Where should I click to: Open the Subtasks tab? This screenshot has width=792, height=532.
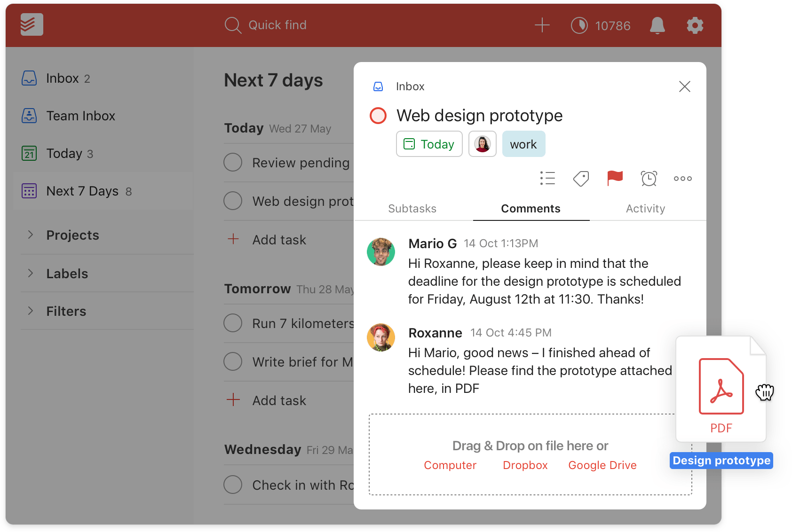[412, 209]
